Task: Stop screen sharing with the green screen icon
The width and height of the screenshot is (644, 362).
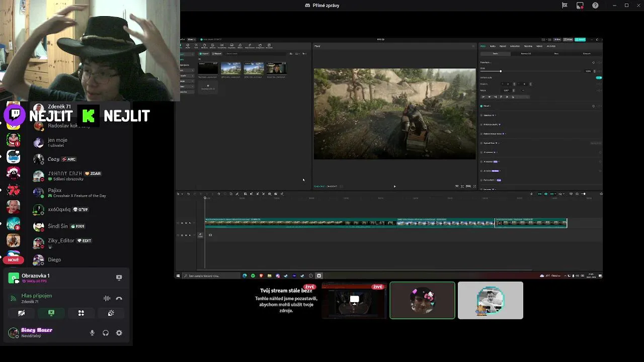Action: point(51,313)
